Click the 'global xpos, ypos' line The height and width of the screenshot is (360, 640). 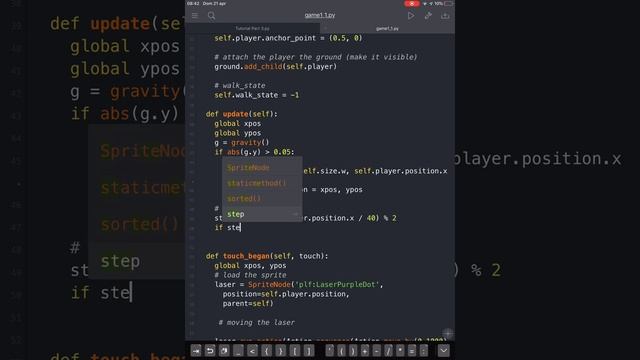[x=250, y=266]
